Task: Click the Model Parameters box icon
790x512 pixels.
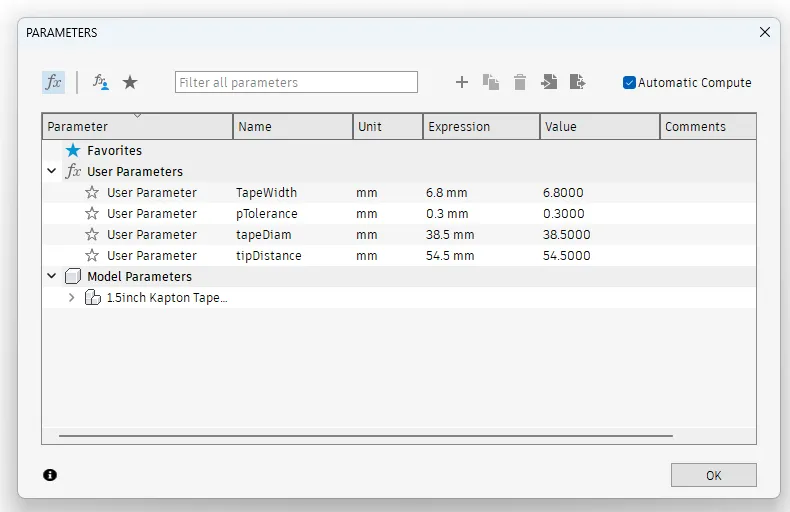Action: coord(73,276)
